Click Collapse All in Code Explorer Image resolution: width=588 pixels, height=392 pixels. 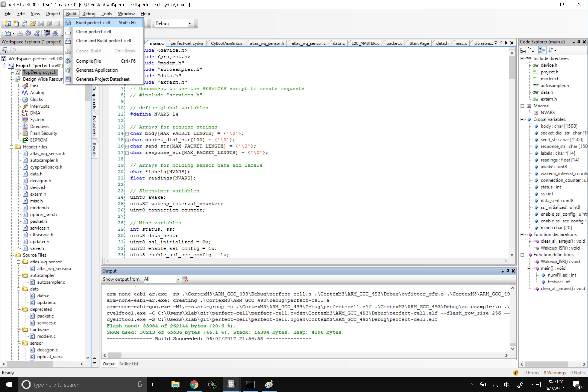click(x=531, y=50)
